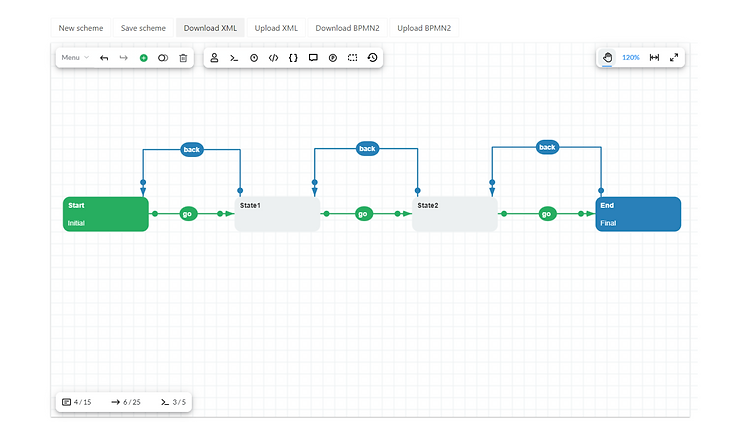Add a new activity with the green plus icon
The image size is (740, 422).
tap(143, 58)
